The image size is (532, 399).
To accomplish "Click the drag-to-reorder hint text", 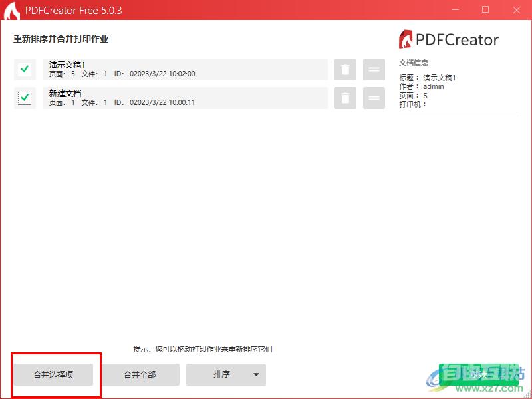I will coord(203,349).
